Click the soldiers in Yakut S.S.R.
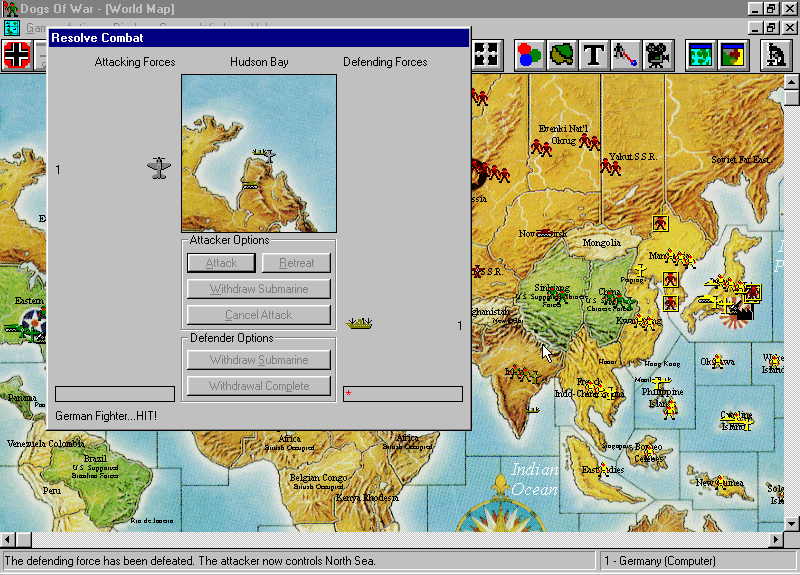The height and width of the screenshot is (575, 800). tap(611, 167)
